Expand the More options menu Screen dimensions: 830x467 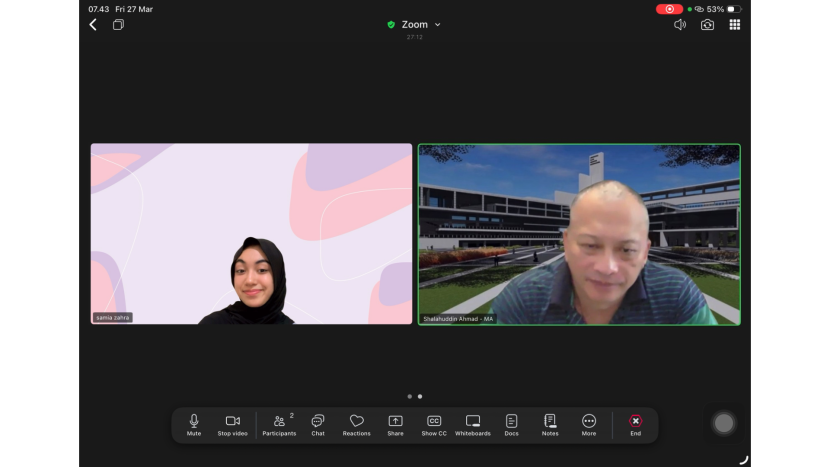tap(589, 424)
